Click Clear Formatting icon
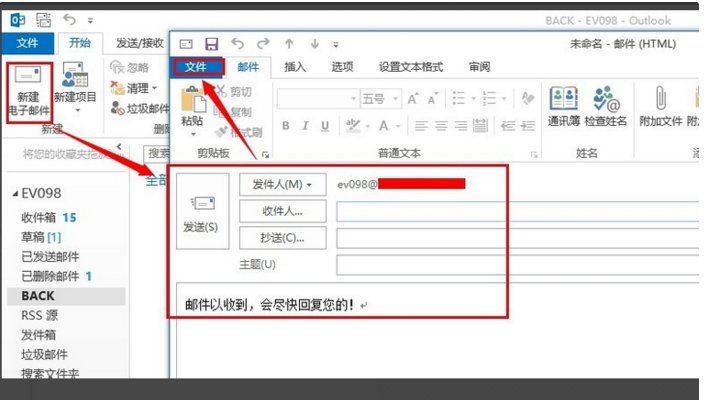Screen dimensions: 711x400 527,98
